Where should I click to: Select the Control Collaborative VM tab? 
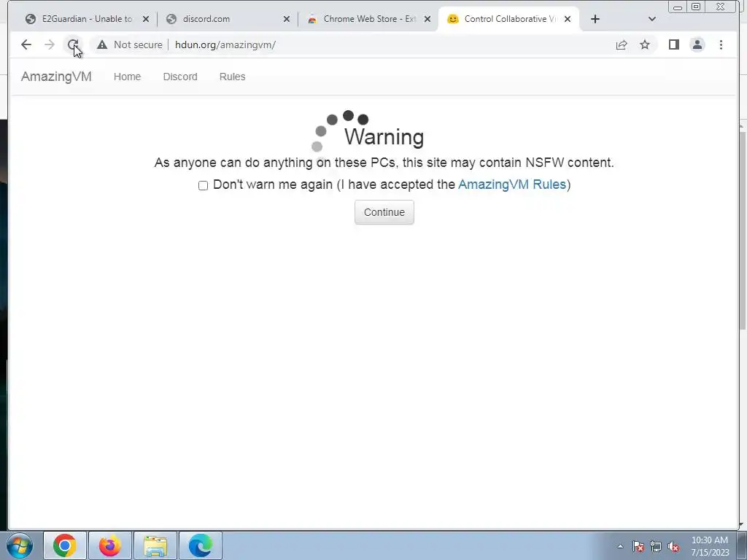508,19
